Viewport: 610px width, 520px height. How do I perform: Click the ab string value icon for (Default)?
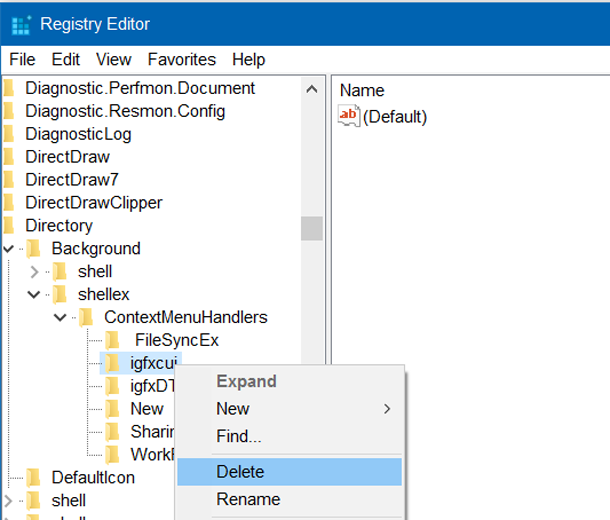(x=348, y=116)
